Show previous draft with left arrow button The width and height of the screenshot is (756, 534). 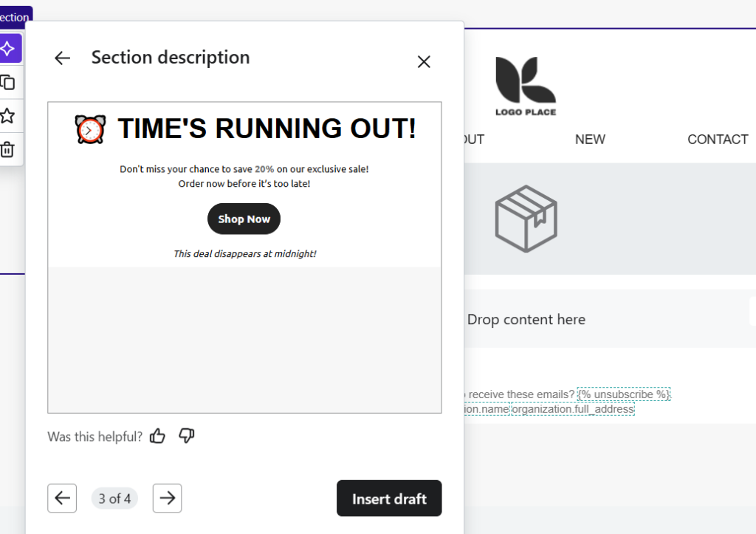click(62, 498)
